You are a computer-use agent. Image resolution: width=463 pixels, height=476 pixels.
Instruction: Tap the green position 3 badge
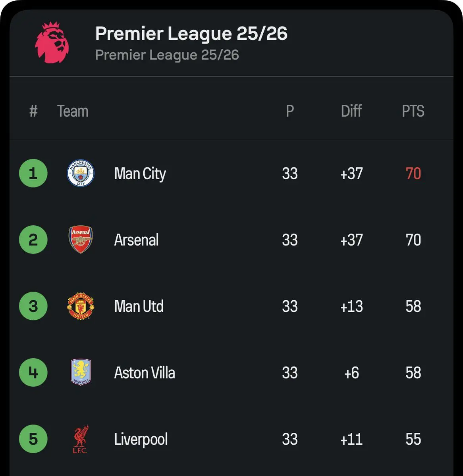tap(33, 306)
